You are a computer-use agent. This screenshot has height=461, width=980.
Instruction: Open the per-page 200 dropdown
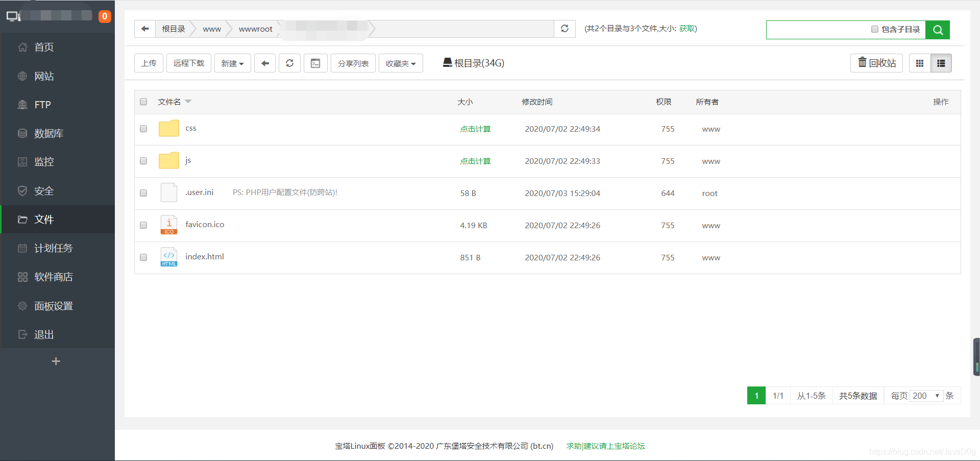[x=926, y=396]
